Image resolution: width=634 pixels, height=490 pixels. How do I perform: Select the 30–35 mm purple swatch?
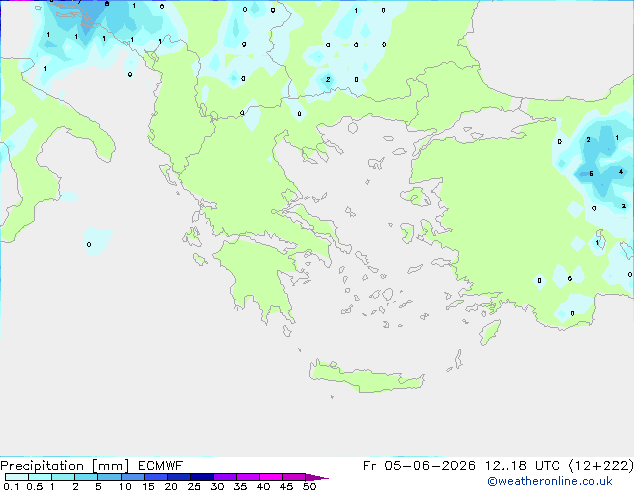tap(225, 477)
